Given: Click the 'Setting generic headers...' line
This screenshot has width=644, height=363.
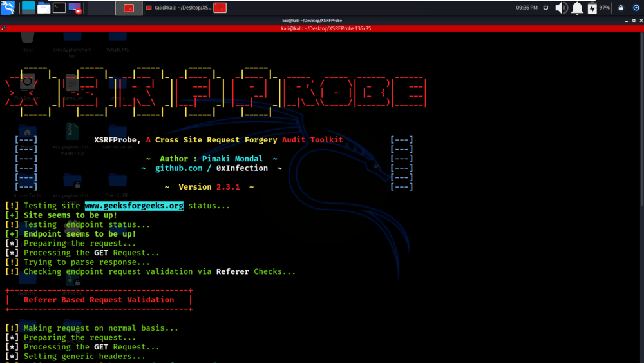Looking at the screenshot, I should tap(84, 357).
